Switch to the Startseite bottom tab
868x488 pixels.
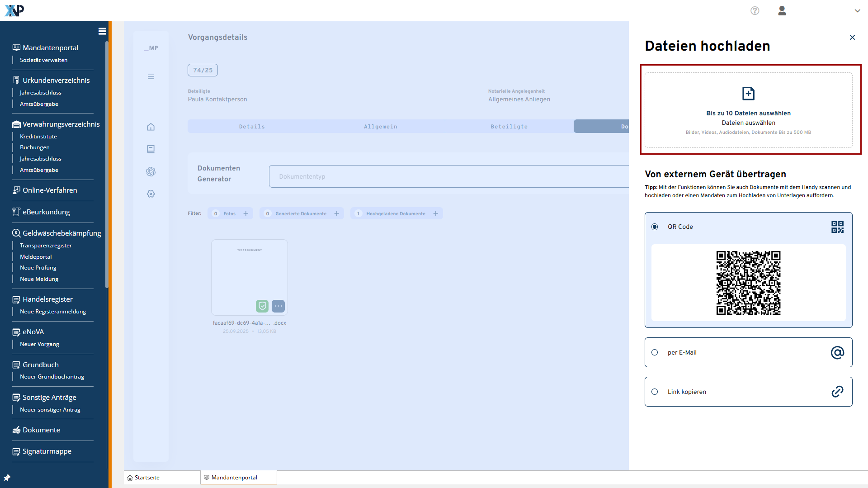coord(162,478)
